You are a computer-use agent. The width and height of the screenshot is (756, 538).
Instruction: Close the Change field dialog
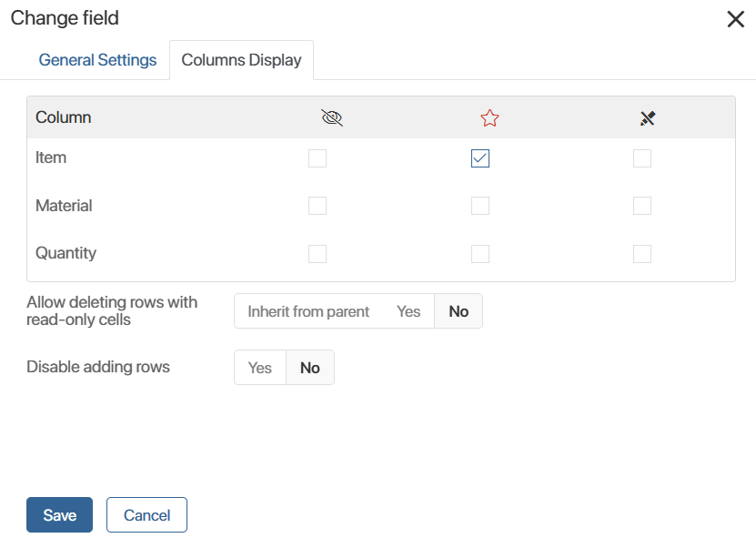[x=736, y=19]
